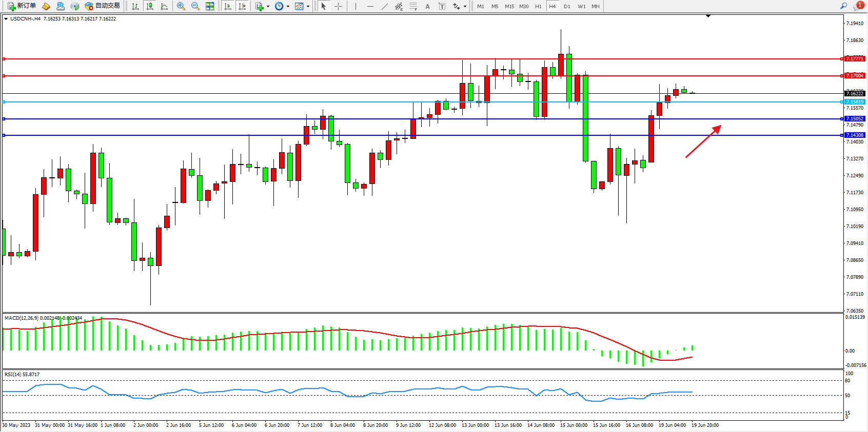Toggle chart auto scroll

click(228, 6)
